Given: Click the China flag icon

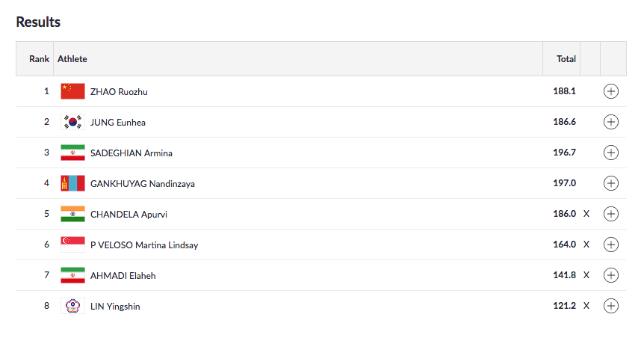Looking at the screenshot, I should 72,91.
